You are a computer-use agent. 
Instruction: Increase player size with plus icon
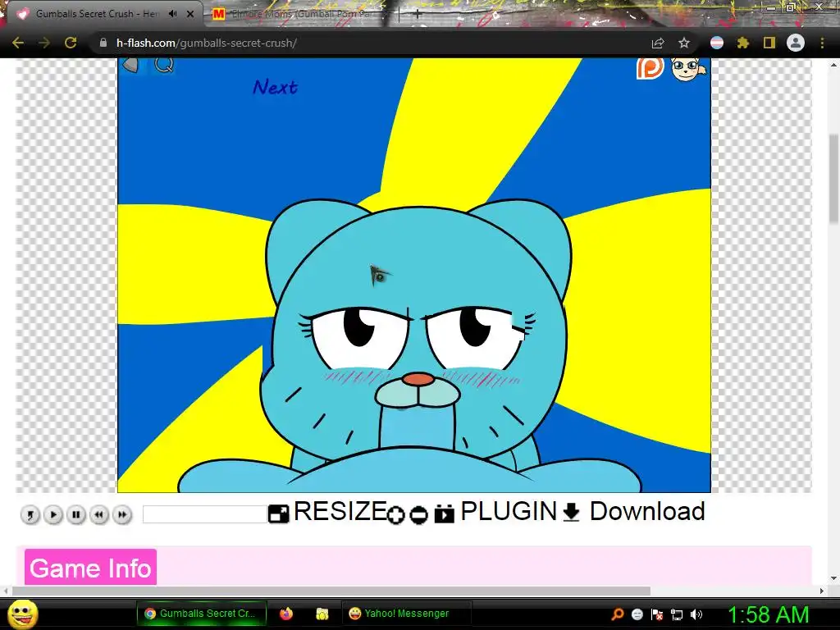pyautogui.click(x=396, y=515)
